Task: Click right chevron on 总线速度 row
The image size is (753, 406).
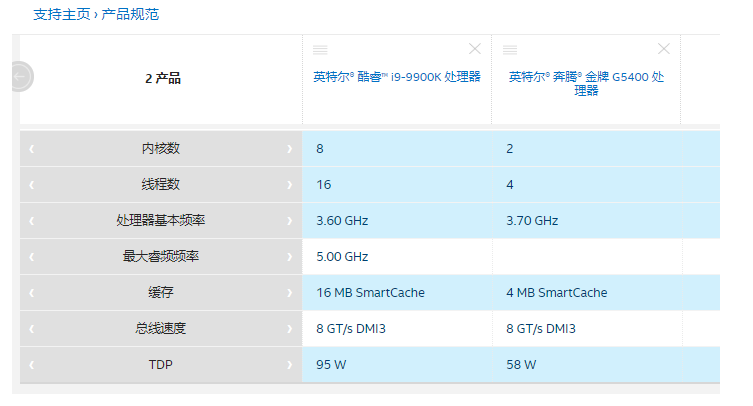Action: [290, 329]
